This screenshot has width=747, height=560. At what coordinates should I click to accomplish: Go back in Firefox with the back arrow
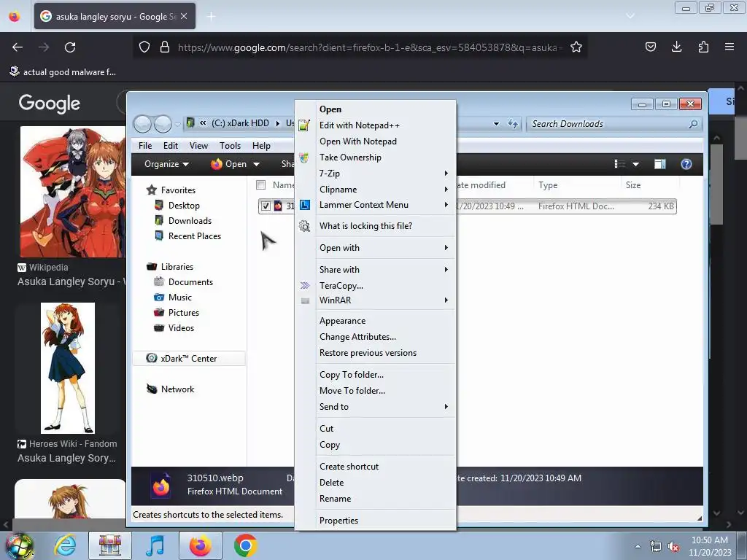18,47
